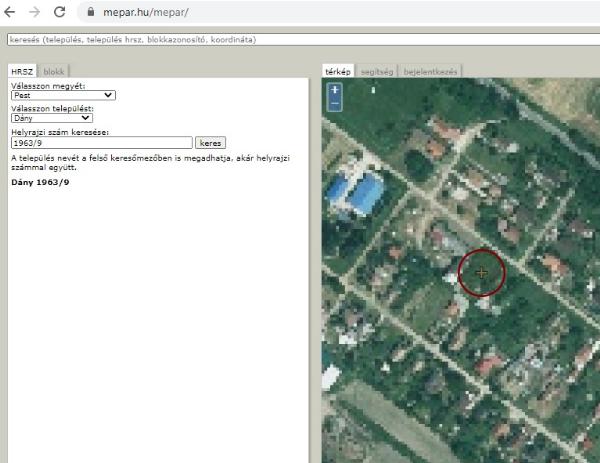Click the browser forward arrow
The height and width of the screenshot is (463, 600).
[34, 13]
